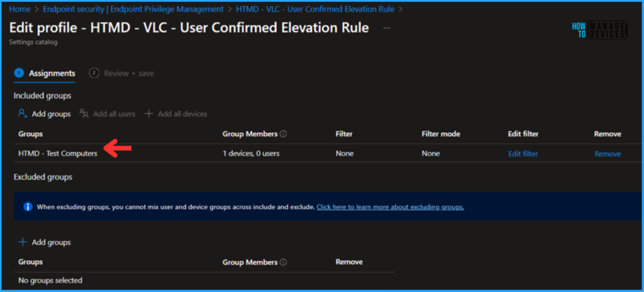Click Add all users button
644x292 pixels.
(x=108, y=114)
